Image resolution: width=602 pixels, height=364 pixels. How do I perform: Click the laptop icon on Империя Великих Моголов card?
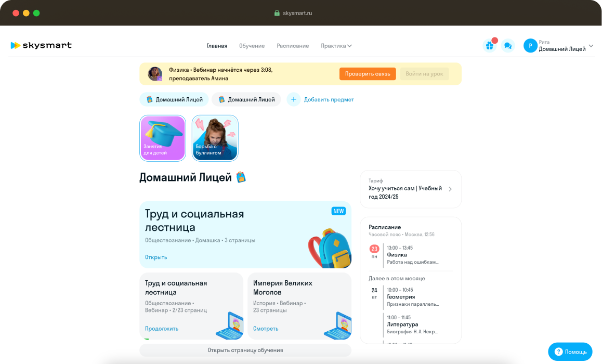[338, 326]
